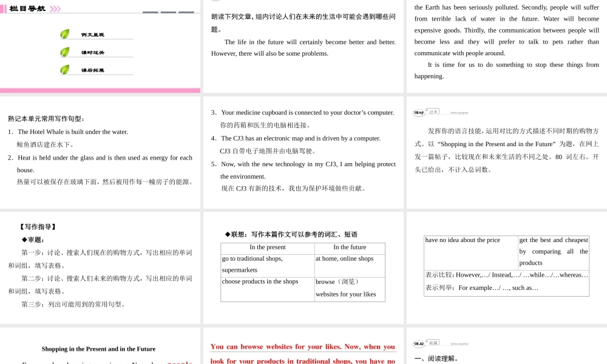Click the cell 'have no idea about the price'
Viewport: 607px width, 364px height.
(471, 252)
